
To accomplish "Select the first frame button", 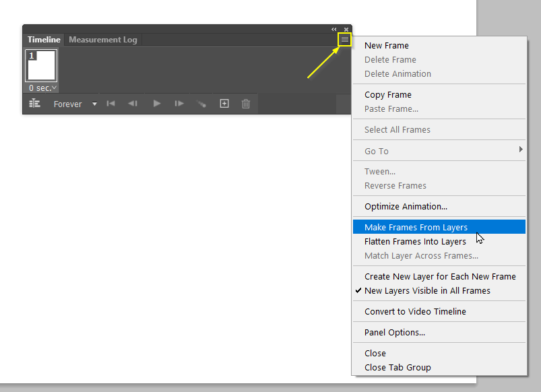I will coord(110,103).
